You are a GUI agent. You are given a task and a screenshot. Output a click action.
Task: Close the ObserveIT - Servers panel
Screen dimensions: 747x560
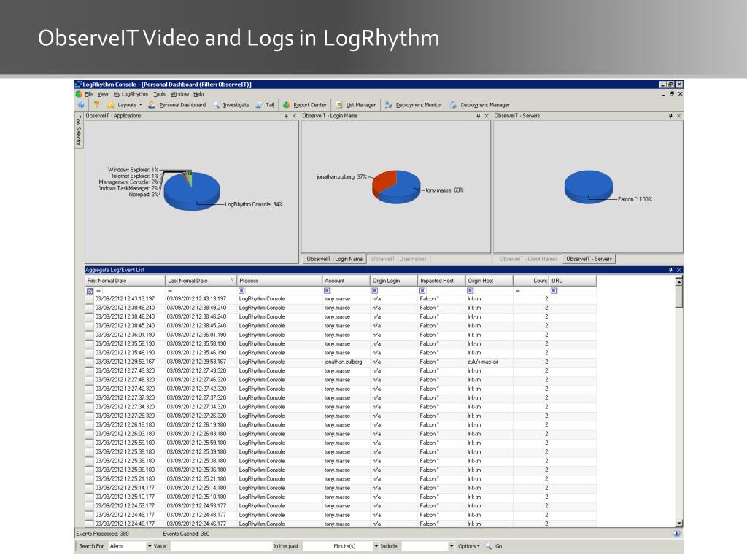click(x=679, y=116)
